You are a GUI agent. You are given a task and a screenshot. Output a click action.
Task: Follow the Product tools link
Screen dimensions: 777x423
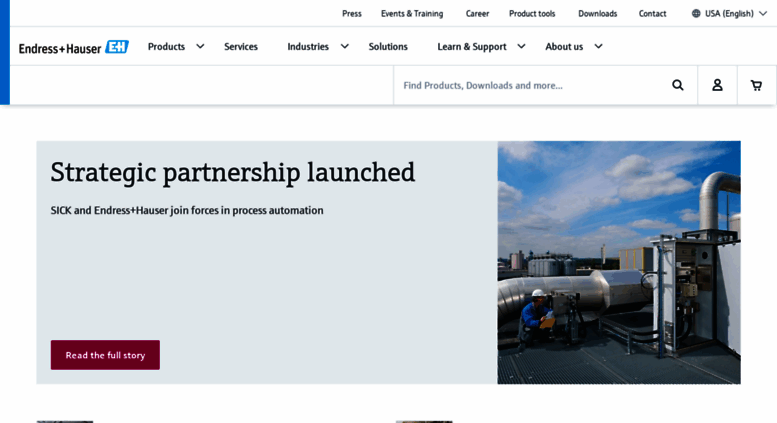(x=532, y=13)
